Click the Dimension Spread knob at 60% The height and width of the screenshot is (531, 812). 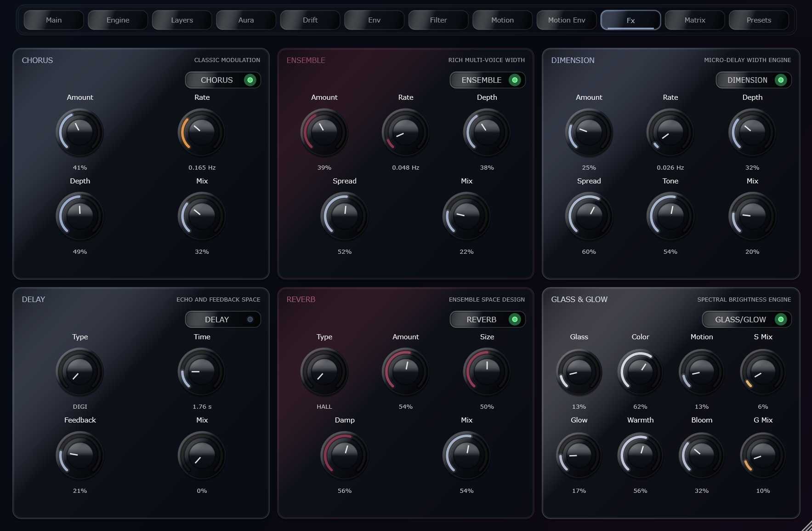pyautogui.click(x=589, y=216)
